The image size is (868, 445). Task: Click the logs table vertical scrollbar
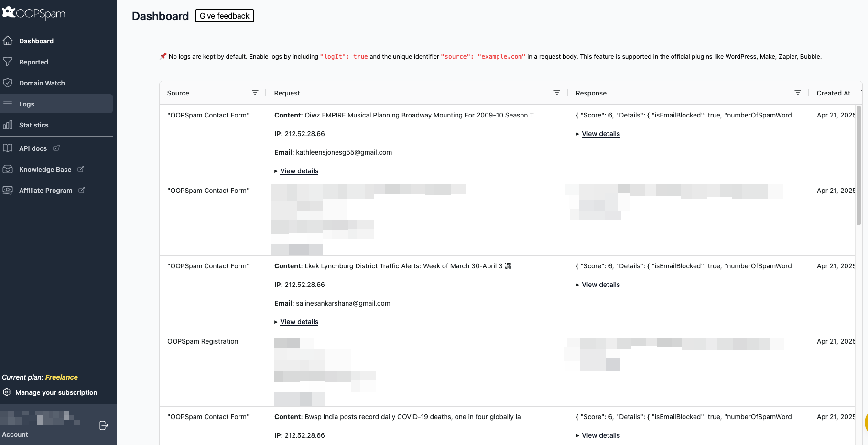tap(859, 165)
